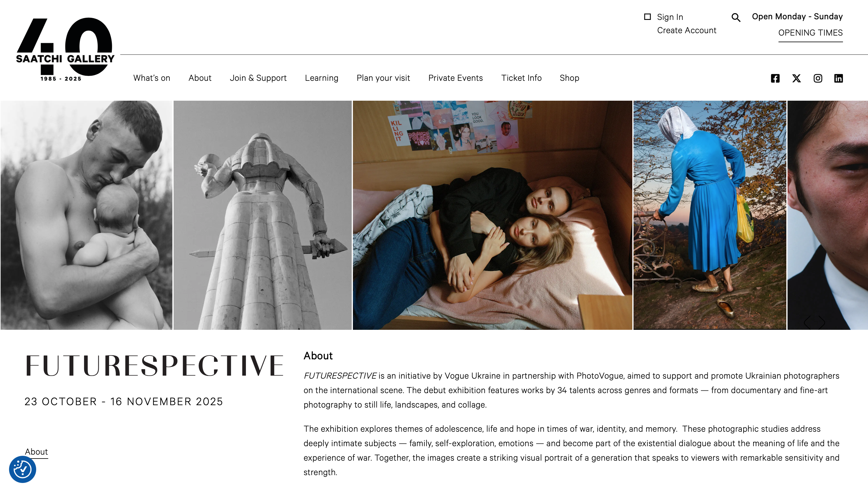Open the Join & Support menu

pos(258,78)
